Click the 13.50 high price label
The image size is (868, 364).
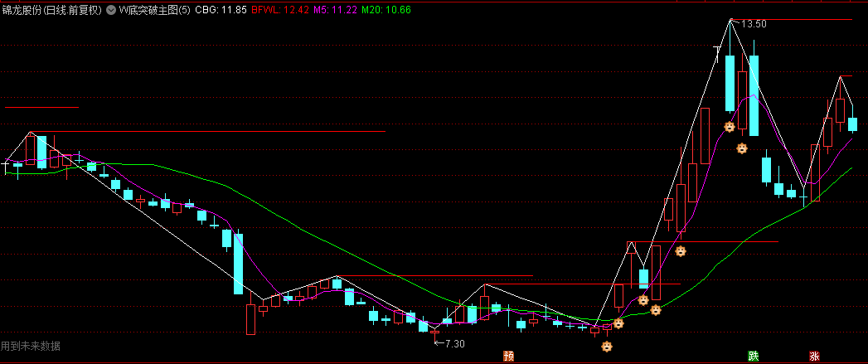coord(754,24)
